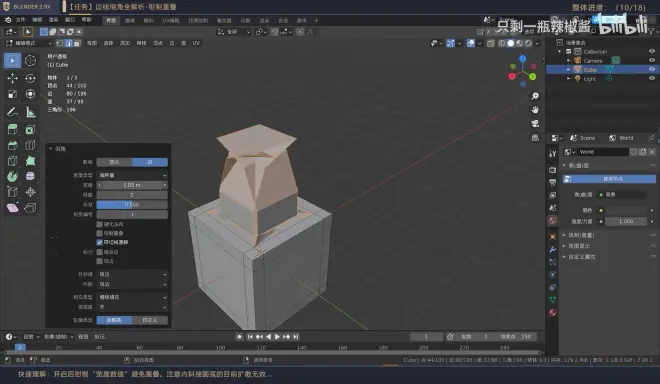The height and width of the screenshot is (384, 660).
Task: Switch to solid viewport shading
Action: pyautogui.click(x=511, y=43)
